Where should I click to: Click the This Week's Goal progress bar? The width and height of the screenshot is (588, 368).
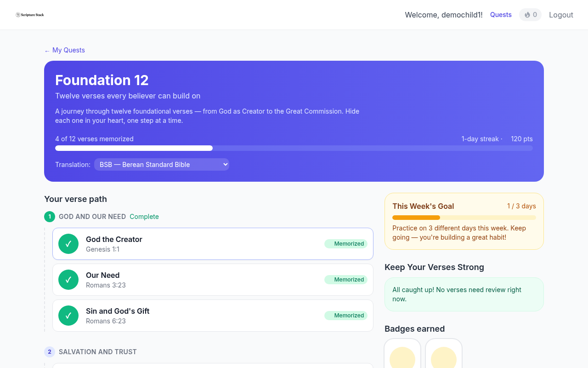464,218
